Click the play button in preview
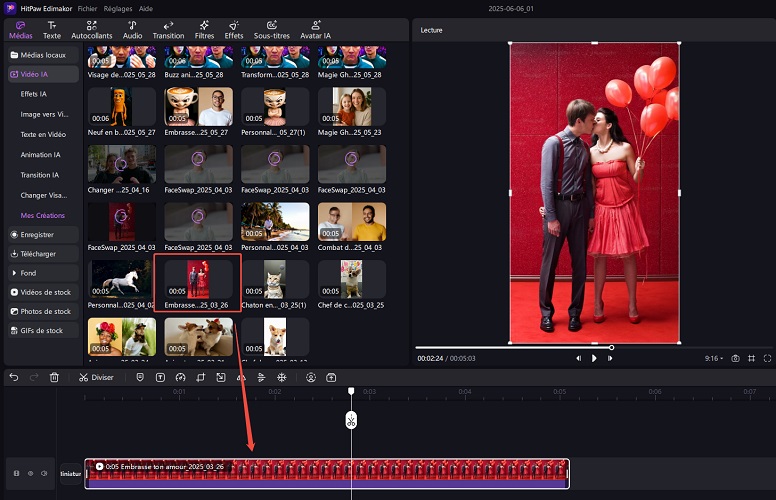Screen dimensions: 776x500 [594, 358]
